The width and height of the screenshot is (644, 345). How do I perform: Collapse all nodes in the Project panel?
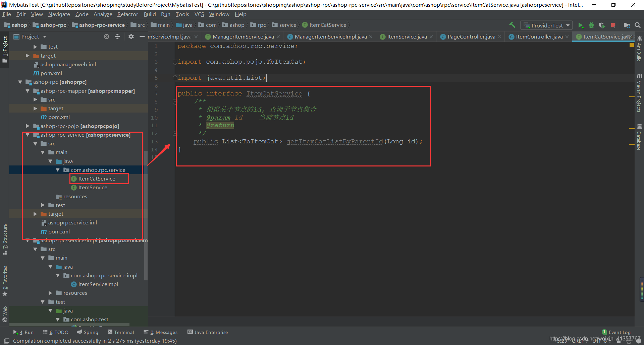coord(117,37)
